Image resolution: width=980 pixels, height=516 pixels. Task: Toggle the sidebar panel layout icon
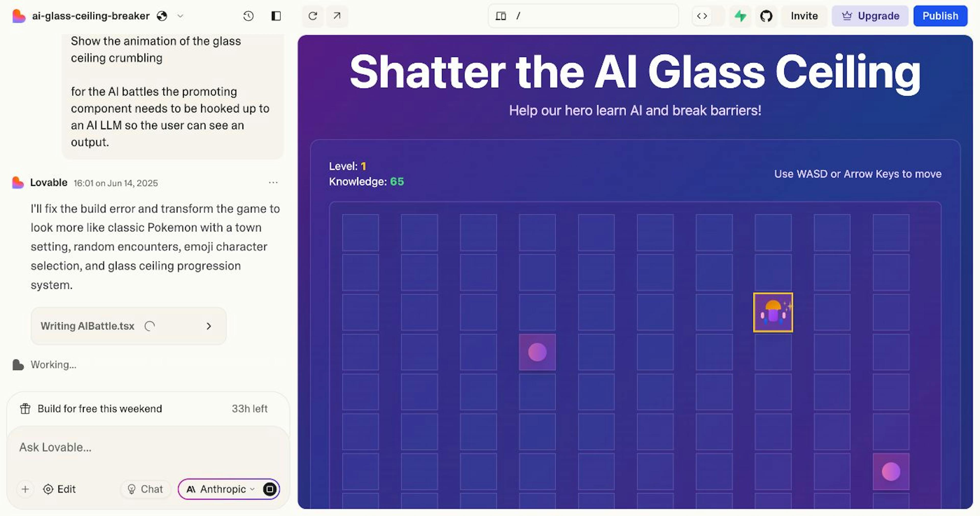[x=276, y=16]
